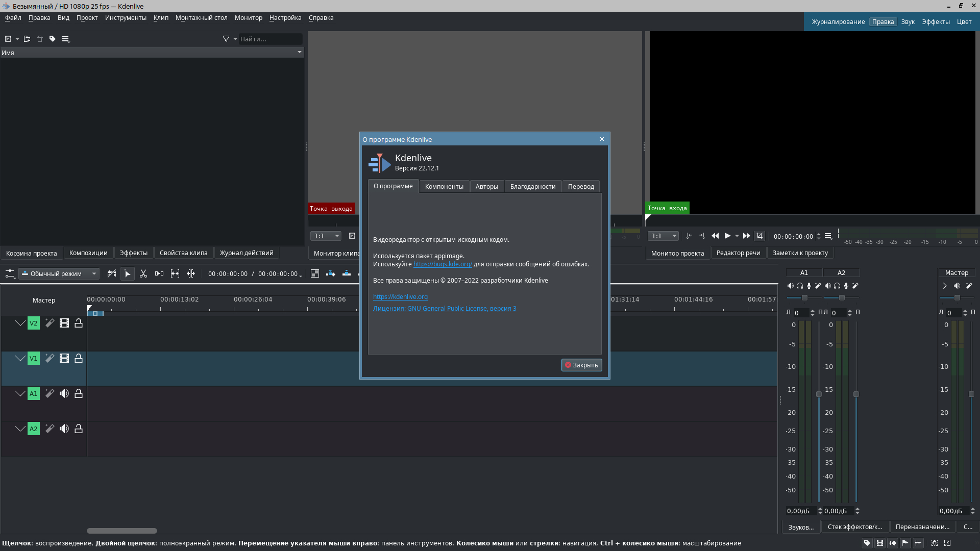
Task: Fast forward the project monitor
Action: click(x=746, y=236)
